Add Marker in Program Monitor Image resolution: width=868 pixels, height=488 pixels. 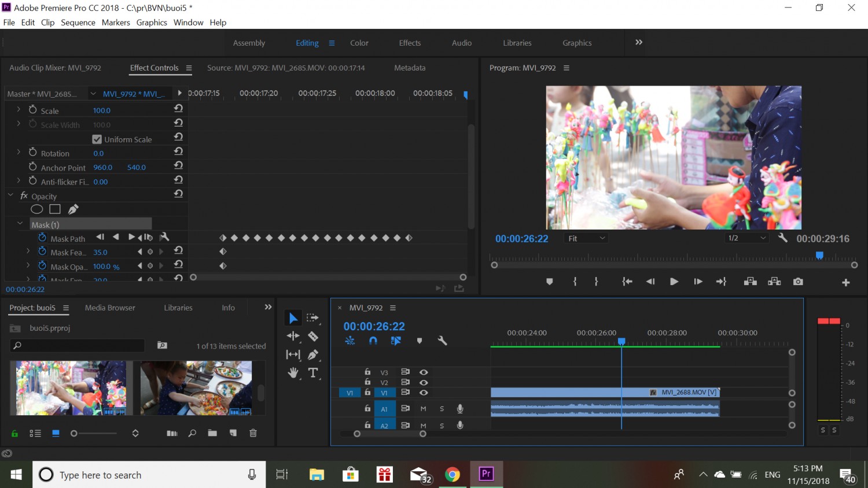(x=550, y=282)
